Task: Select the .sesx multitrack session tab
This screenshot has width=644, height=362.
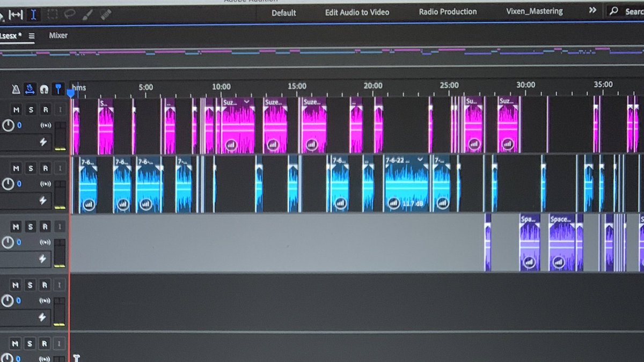Action: 11,36
